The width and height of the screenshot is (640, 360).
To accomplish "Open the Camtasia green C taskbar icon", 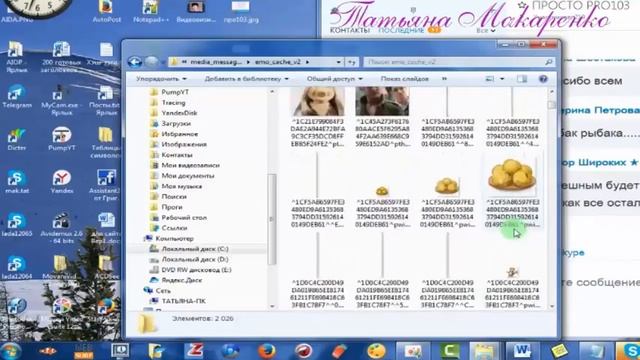I will [x=449, y=351].
